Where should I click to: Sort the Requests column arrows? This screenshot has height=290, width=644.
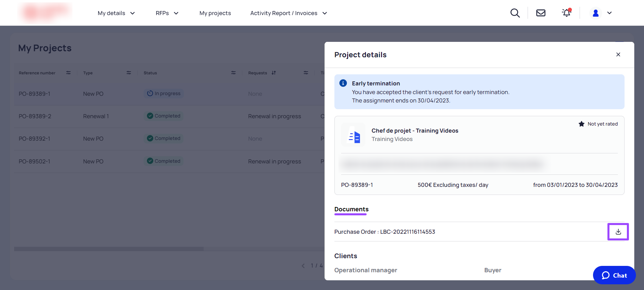[x=274, y=73]
